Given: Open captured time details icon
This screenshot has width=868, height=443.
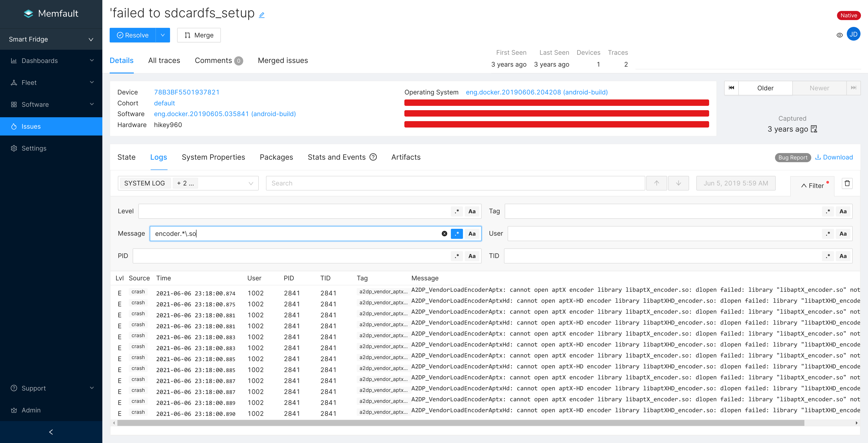Looking at the screenshot, I should click(814, 129).
